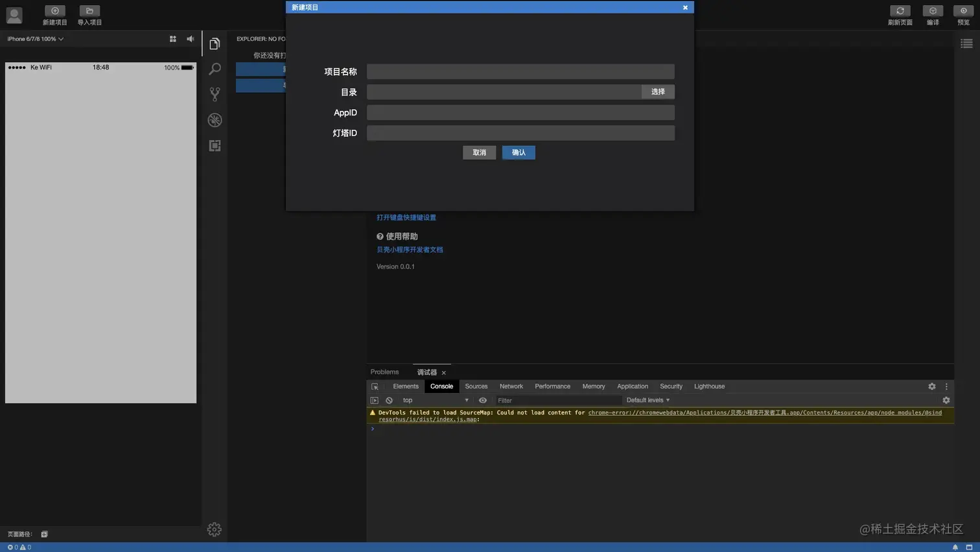
Task: Switch to the Application devtools tab
Action: click(x=632, y=387)
